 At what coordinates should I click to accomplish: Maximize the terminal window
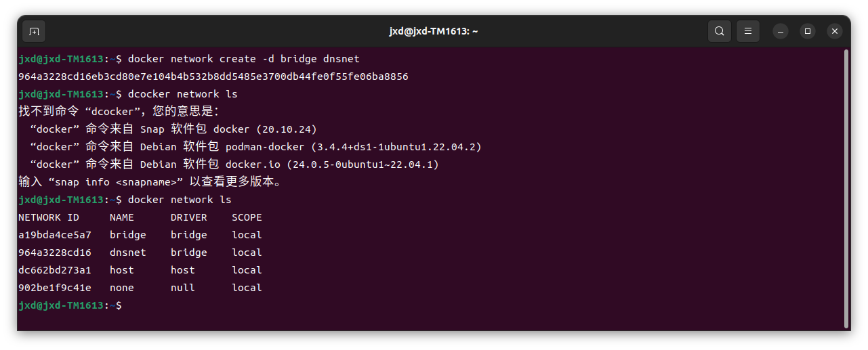(808, 31)
